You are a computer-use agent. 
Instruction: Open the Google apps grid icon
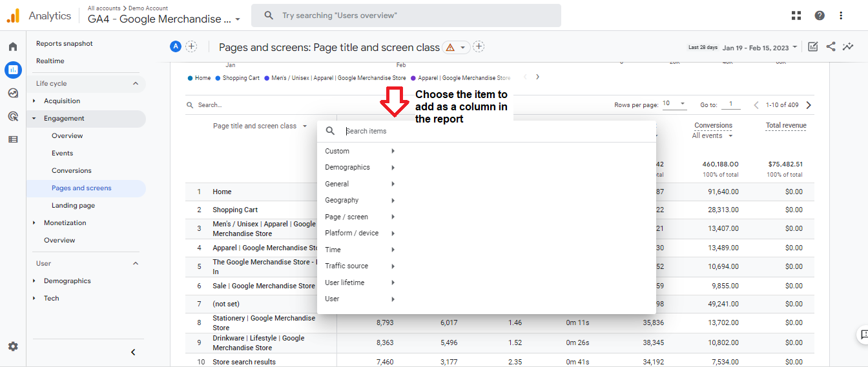click(796, 15)
